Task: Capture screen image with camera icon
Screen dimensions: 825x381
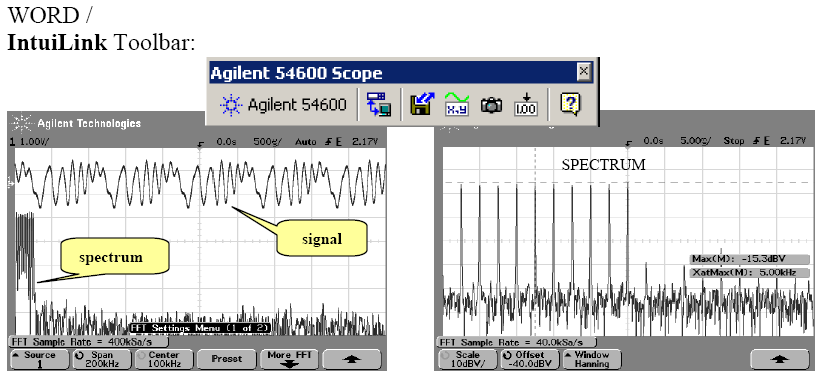Action: click(x=491, y=105)
